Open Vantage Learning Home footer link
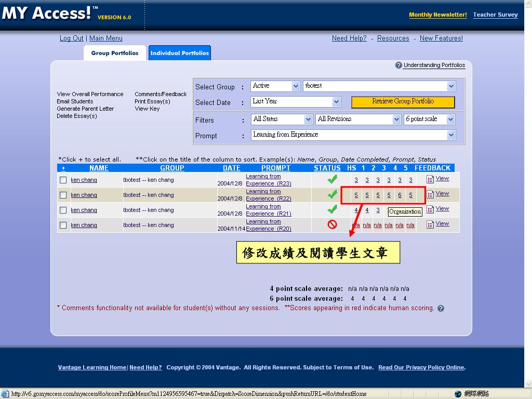This screenshot has height=399, width=532. pos(92,367)
